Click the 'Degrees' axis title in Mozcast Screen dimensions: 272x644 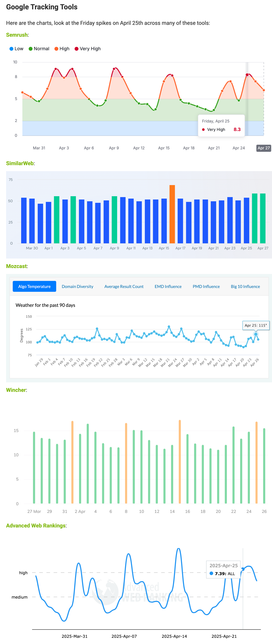click(22, 336)
